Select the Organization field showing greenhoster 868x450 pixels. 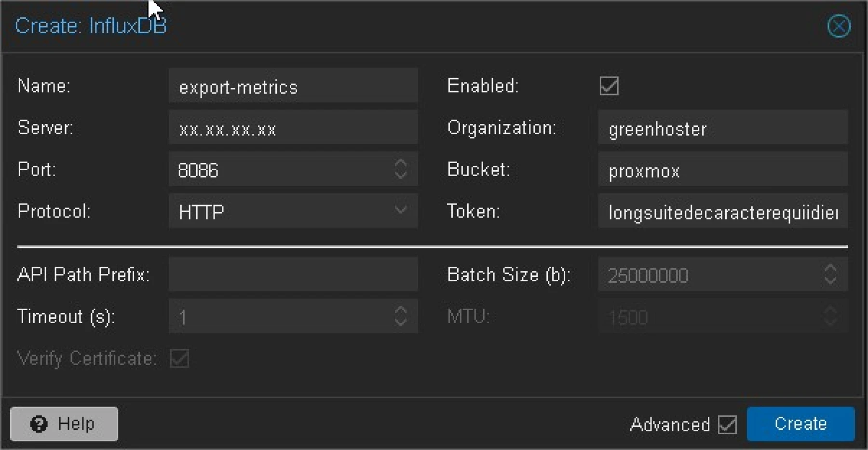coord(722,129)
